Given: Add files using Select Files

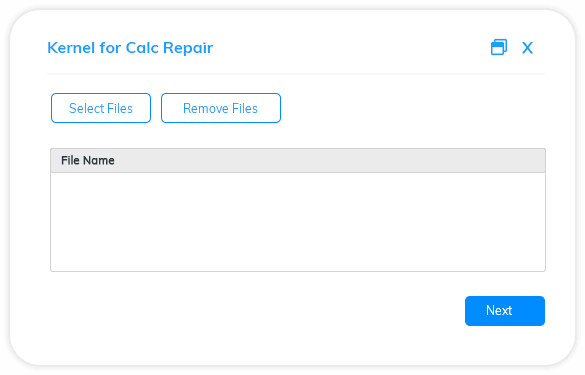Looking at the screenshot, I should [101, 108].
